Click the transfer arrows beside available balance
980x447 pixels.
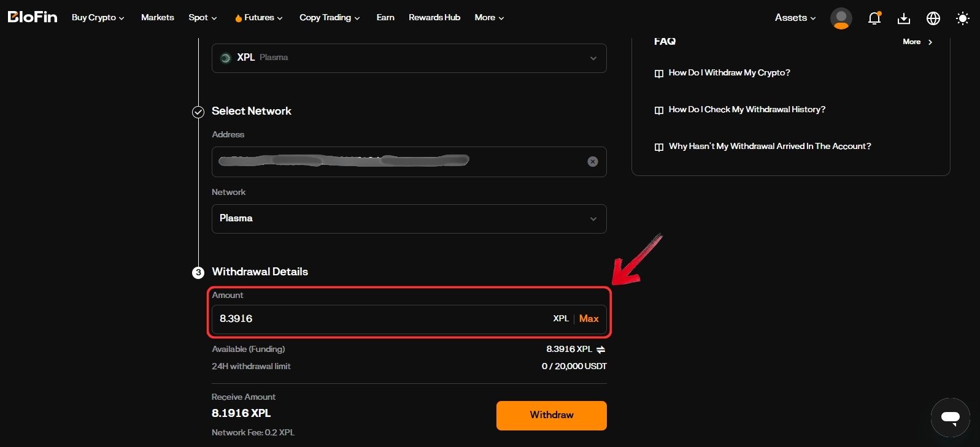601,350
